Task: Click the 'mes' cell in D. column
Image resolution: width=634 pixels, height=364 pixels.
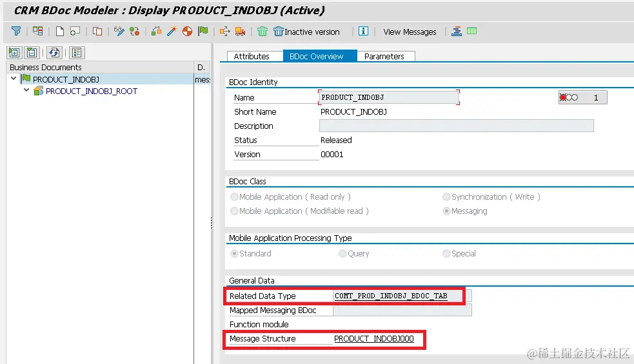Action: pyautogui.click(x=203, y=80)
